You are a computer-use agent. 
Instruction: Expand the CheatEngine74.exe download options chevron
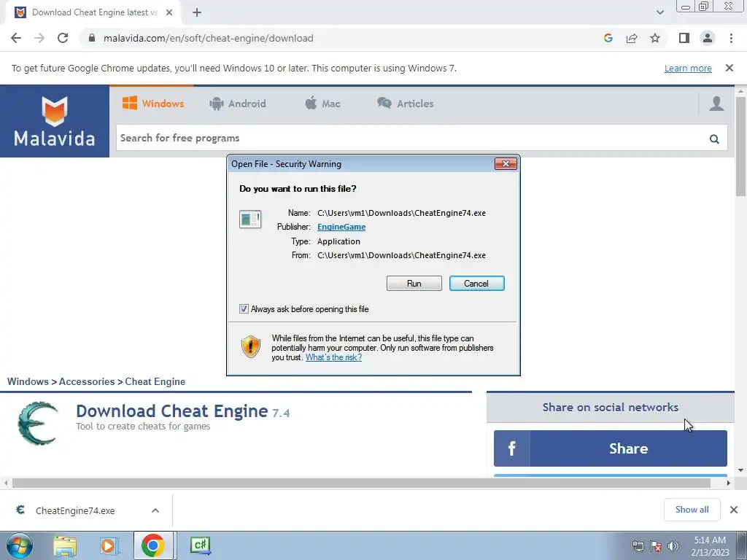click(x=155, y=510)
